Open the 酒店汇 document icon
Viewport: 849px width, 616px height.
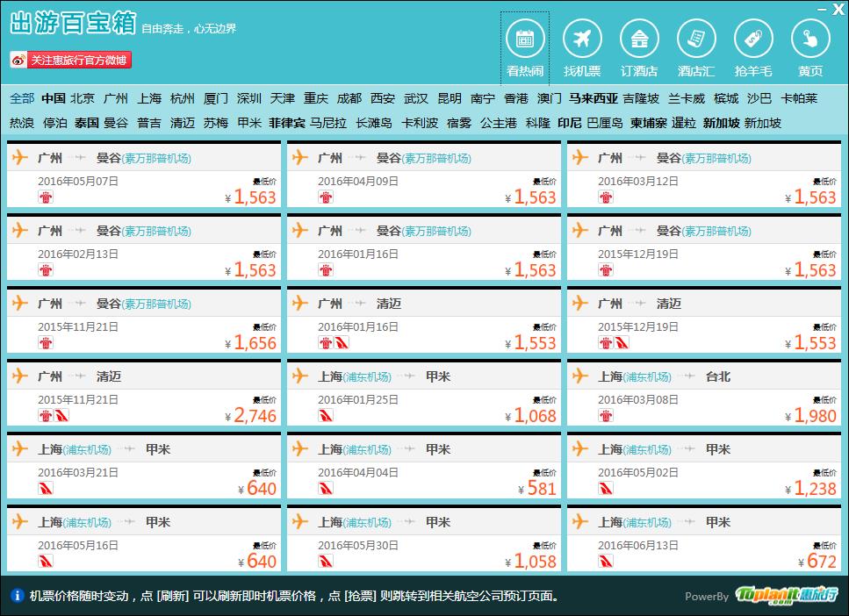point(696,39)
